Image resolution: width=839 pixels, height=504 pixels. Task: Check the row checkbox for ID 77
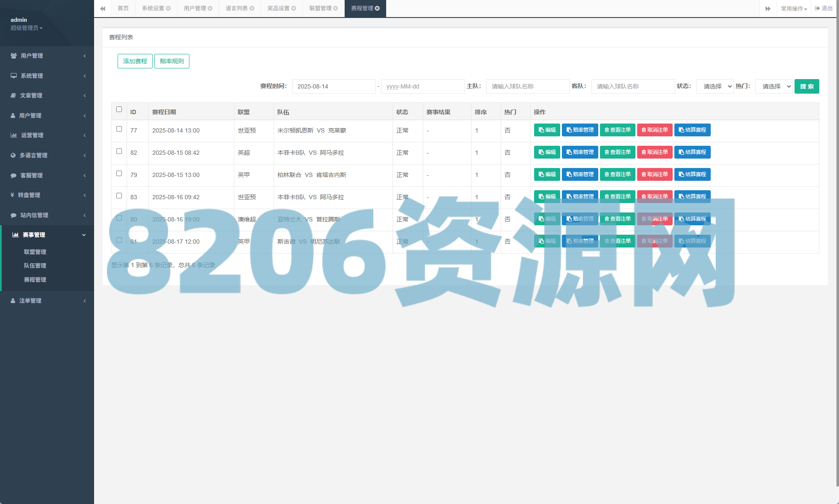[x=119, y=129]
